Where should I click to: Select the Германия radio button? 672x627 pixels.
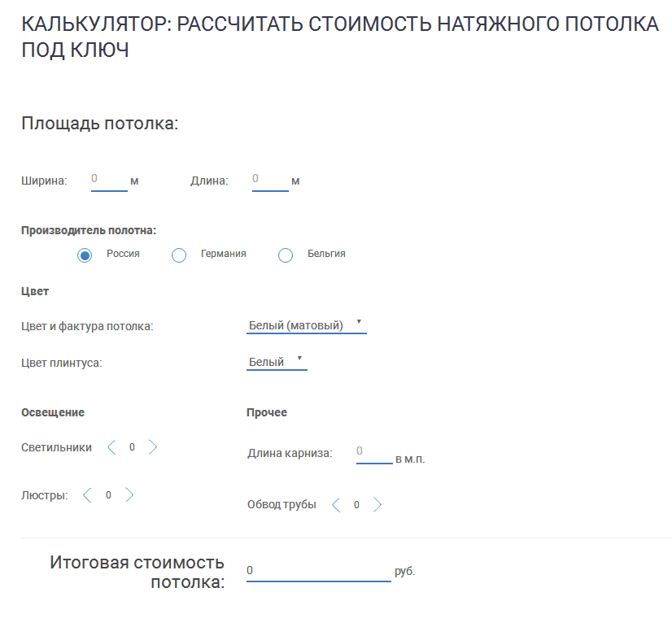pos(178,254)
